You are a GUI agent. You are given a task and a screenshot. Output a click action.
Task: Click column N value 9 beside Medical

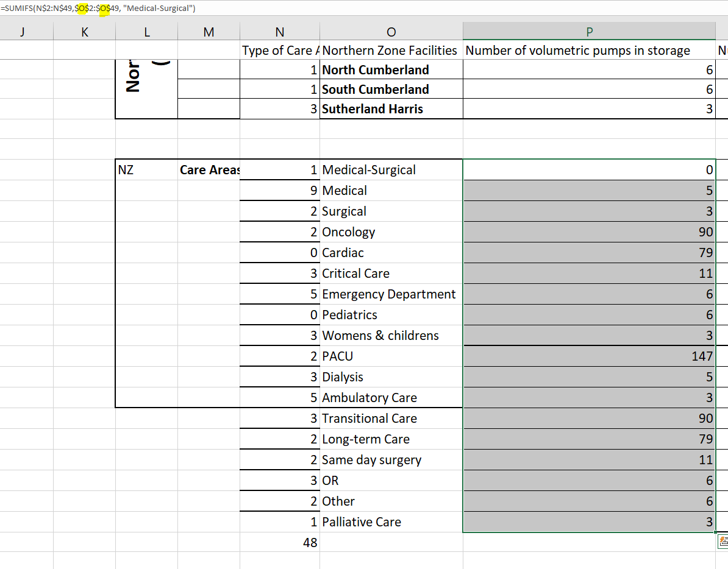279,191
